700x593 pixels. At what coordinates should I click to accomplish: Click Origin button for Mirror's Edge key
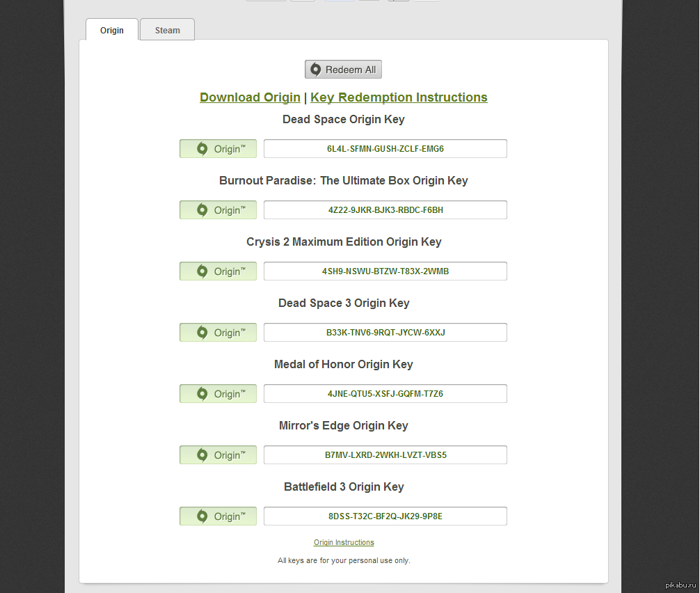(218, 455)
